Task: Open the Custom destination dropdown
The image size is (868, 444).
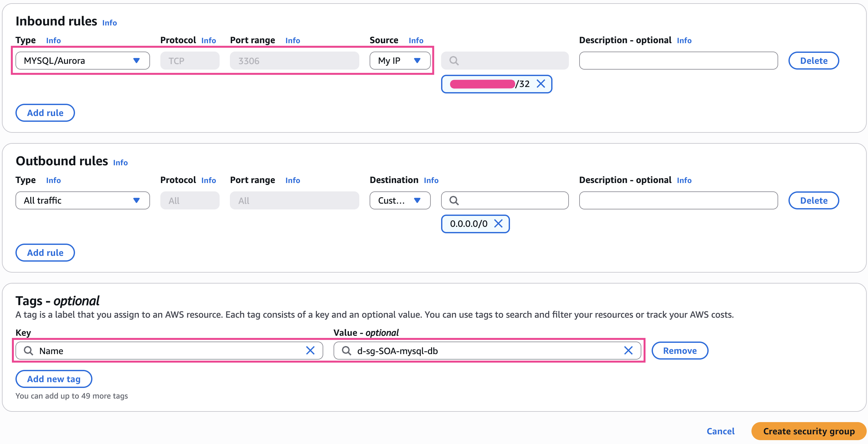Action: [400, 201]
